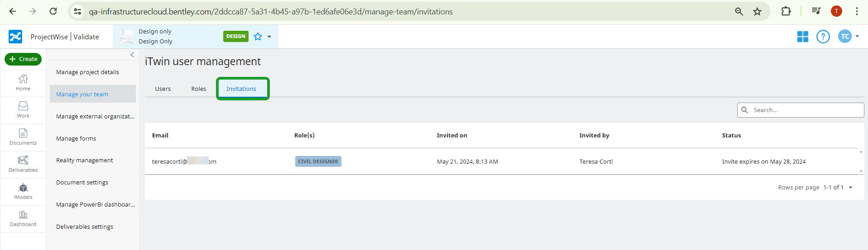
Task: Open the blue apps grid icon
Action: click(802, 37)
